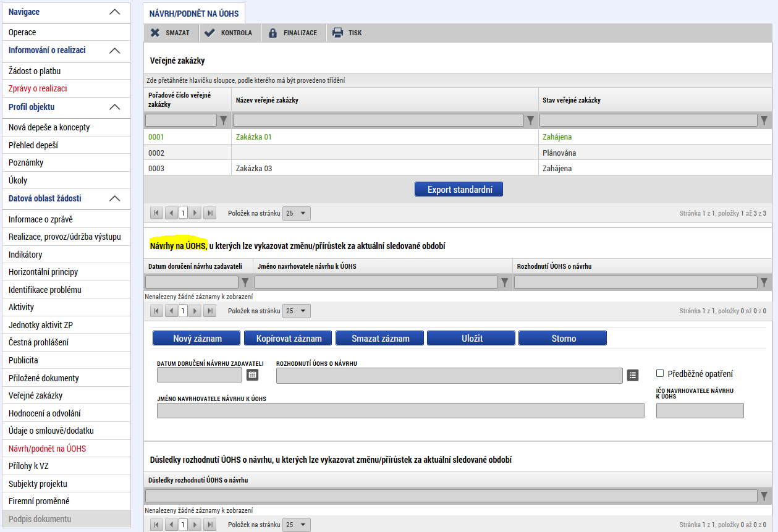Select row 0001 Zakázka 01 in table

pyautogui.click(x=457, y=137)
